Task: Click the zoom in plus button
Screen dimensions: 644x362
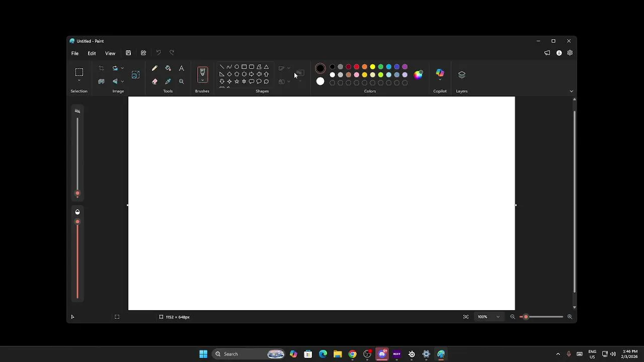Action: (570, 317)
